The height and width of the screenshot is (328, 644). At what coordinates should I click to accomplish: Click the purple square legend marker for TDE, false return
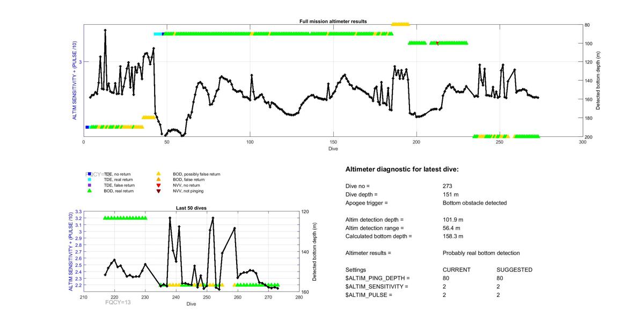tap(89, 185)
